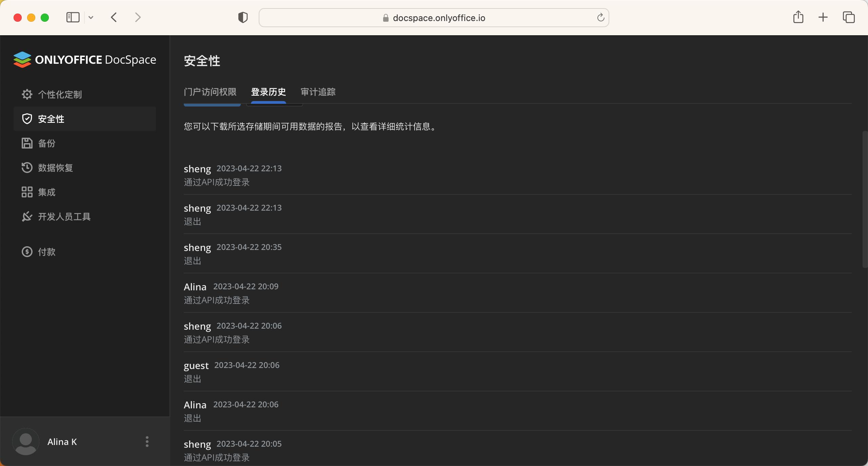Select the 安全性 shield icon in sidebar
Viewport: 868px width, 466px height.
point(27,118)
